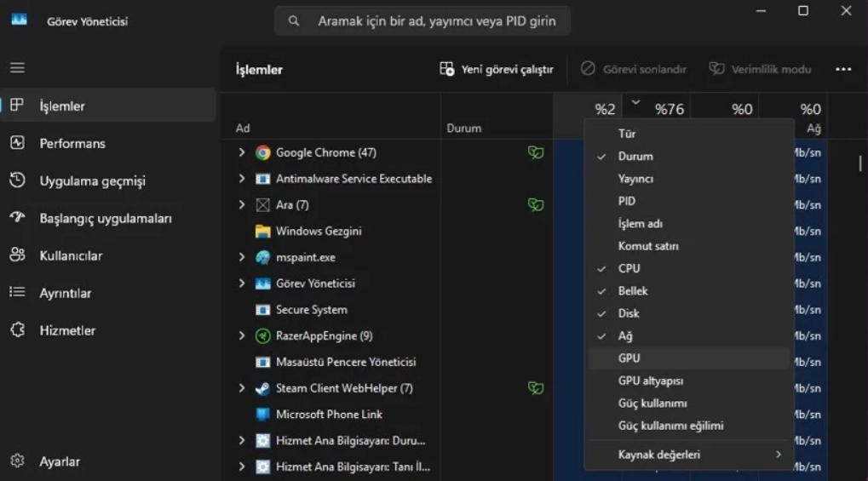Viewport: 868px width, 481px height.
Task: Select İşlem adı in the column menu
Action: click(689, 224)
